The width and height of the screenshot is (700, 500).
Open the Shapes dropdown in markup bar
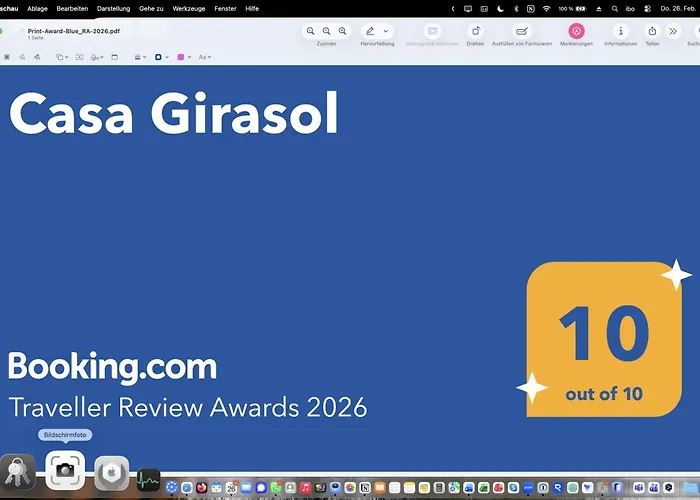[x=62, y=57]
